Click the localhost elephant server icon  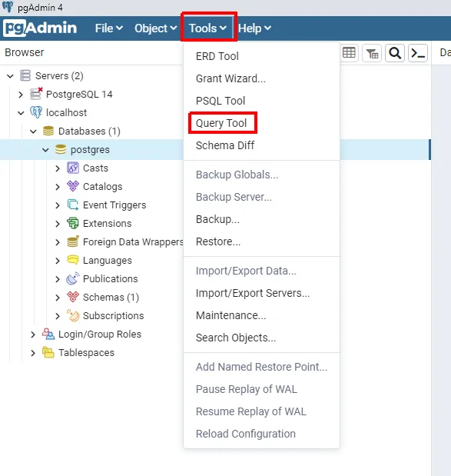coord(36,112)
